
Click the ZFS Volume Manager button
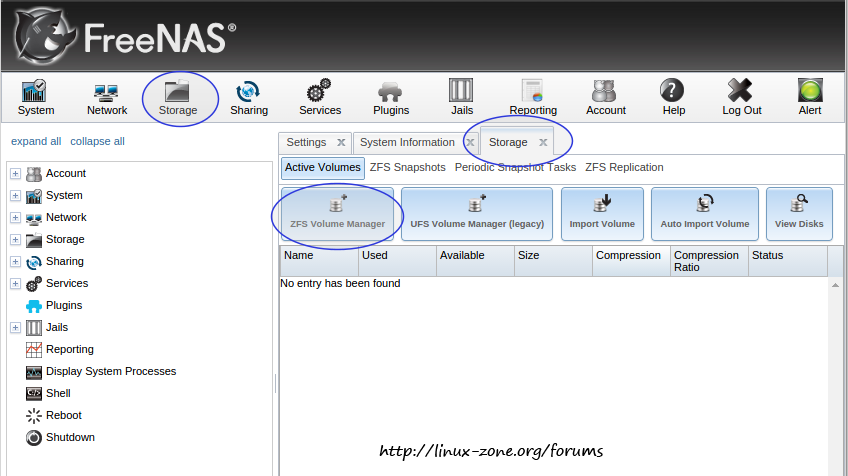tap(337, 213)
